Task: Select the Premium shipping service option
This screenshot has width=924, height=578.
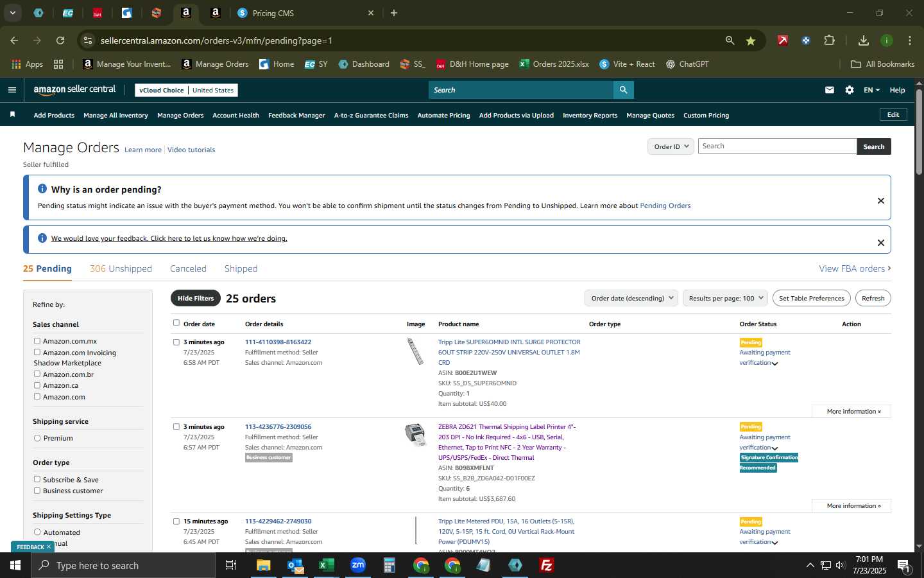Action: tap(37, 438)
